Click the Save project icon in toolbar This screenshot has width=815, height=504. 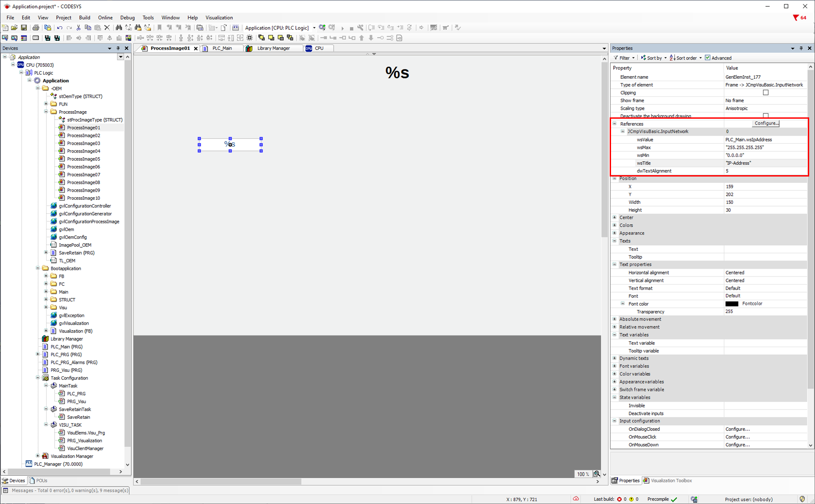(24, 28)
